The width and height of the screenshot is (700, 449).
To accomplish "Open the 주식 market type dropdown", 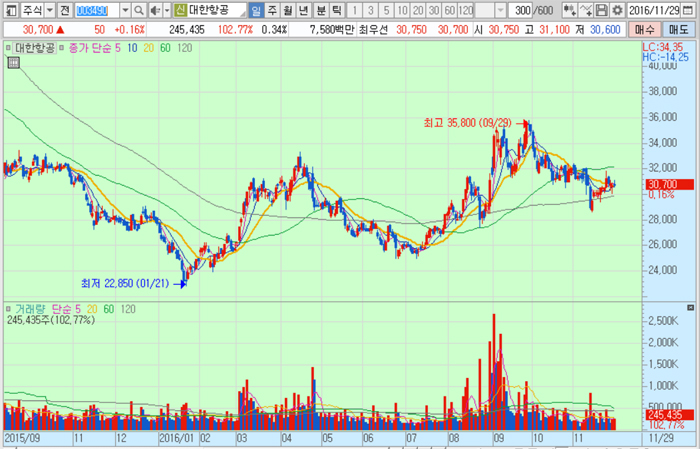I will (x=47, y=10).
